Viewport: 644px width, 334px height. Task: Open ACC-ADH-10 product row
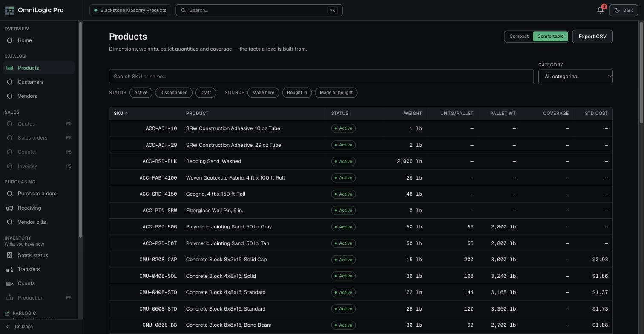point(361,128)
